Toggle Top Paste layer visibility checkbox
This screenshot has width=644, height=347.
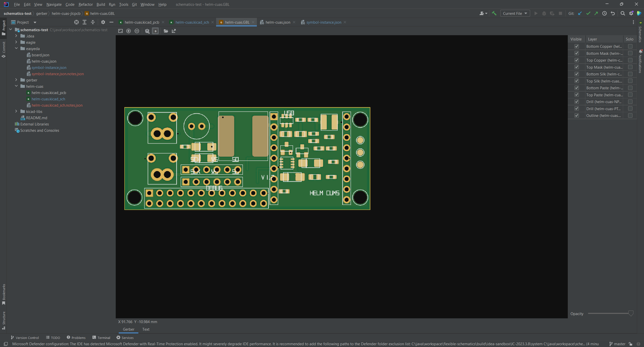(576, 95)
